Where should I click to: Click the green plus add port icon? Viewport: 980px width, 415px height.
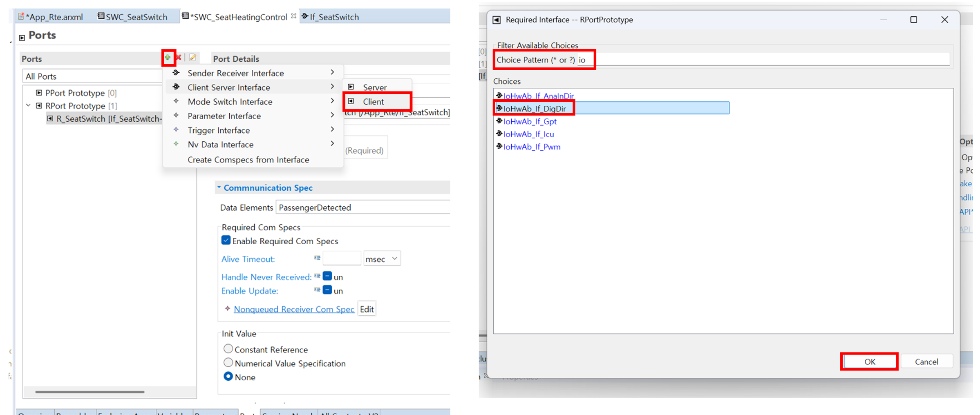(x=168, y=58)
